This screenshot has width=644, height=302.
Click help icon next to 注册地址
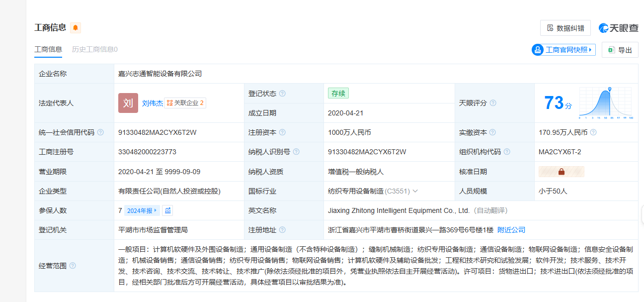coord(282,230)
